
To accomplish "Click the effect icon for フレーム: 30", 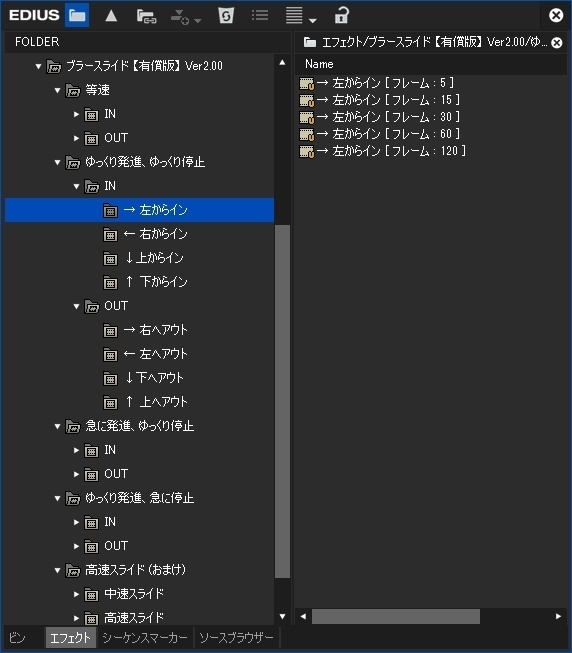I will pyautogui.click(x=307, y=117).
